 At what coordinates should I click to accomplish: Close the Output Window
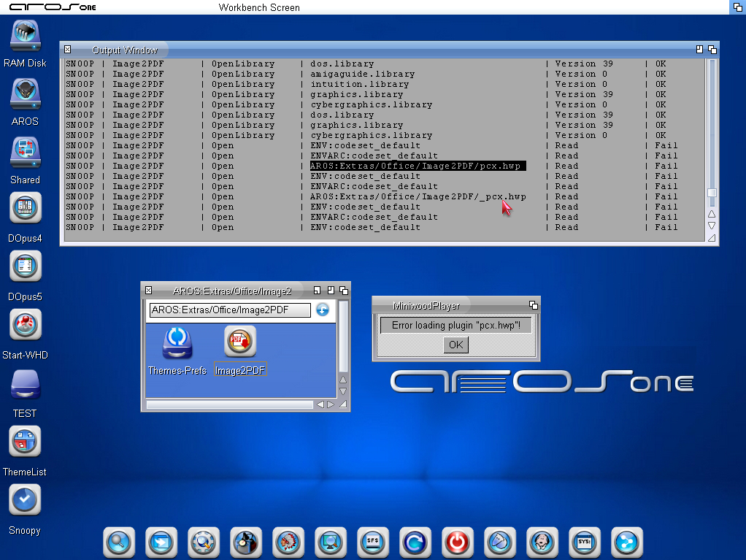tap(68, 50)
